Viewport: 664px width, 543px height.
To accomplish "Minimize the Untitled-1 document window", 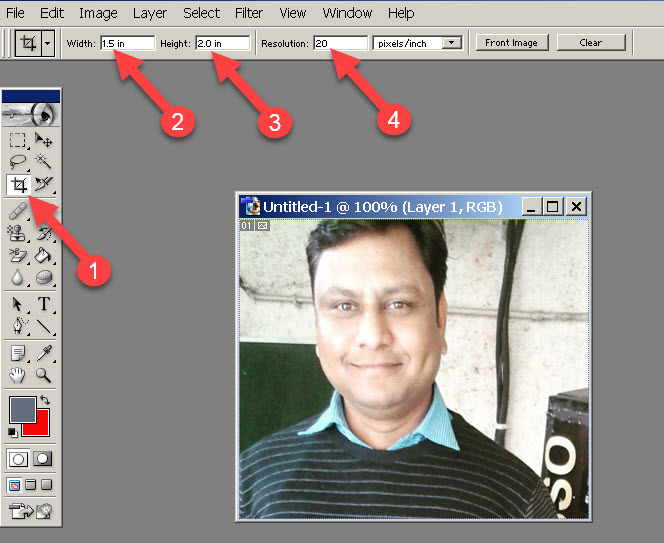I will (531, 207).
